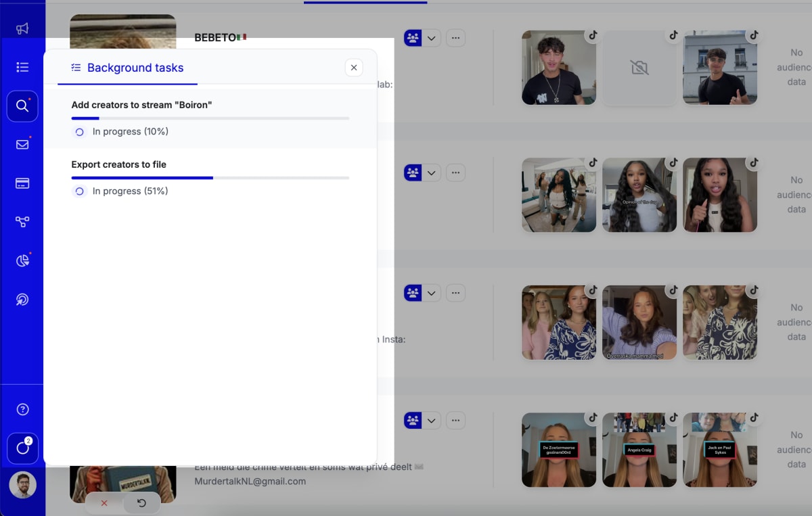
Task: Click TikTok icon on Angela Craig thumbnail
Action: (673, 418)
